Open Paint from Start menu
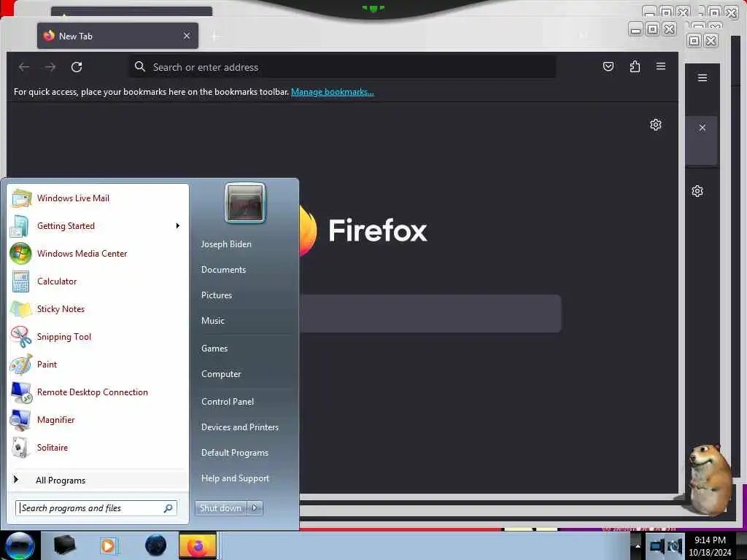Viewport: 747px width, 560px height. pyautogui.click(x=47, y=365)
